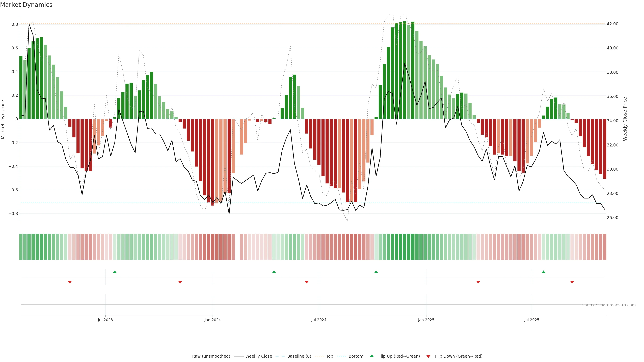This screenshot has height=362, width=644.
Task: Click the Jan 2024 x-axis label
Action: (x=212, y=320)
